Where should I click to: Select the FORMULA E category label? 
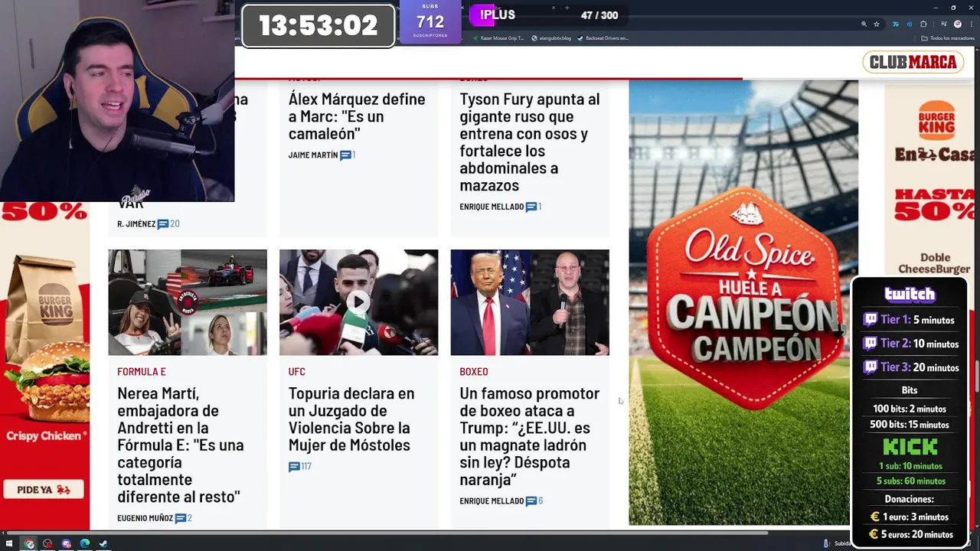pos(142,371)
